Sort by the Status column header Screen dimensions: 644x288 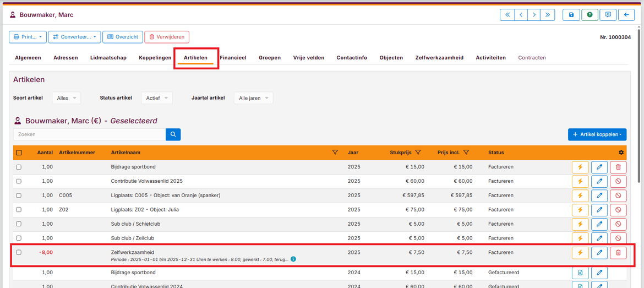pos(496,153)
